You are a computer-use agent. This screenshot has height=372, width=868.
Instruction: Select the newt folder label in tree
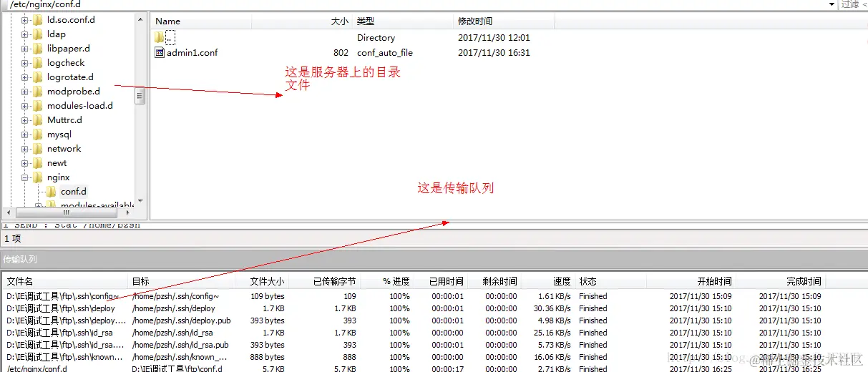click(57, 163)
